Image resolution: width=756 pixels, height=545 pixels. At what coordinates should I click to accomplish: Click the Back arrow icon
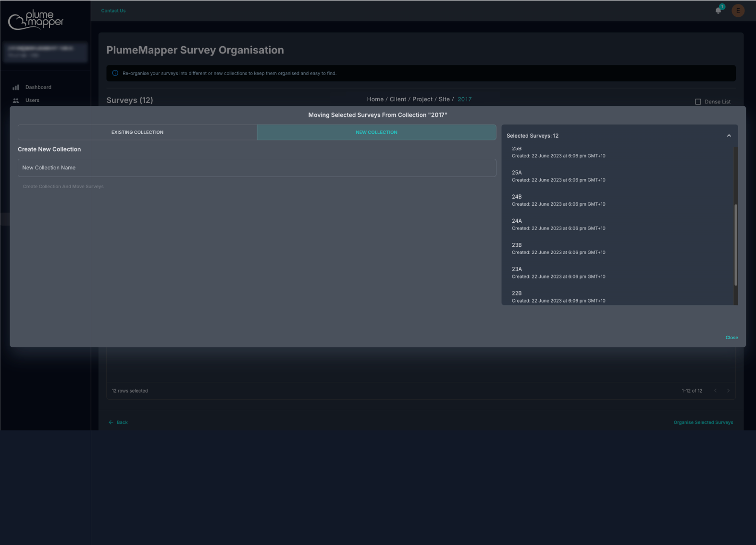click(111, 422)
